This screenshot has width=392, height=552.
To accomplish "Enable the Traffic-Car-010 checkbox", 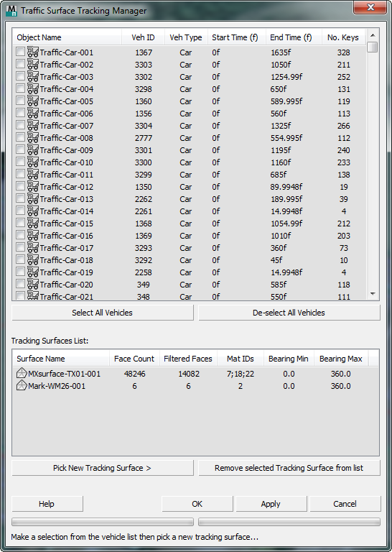I will (20, 162).
